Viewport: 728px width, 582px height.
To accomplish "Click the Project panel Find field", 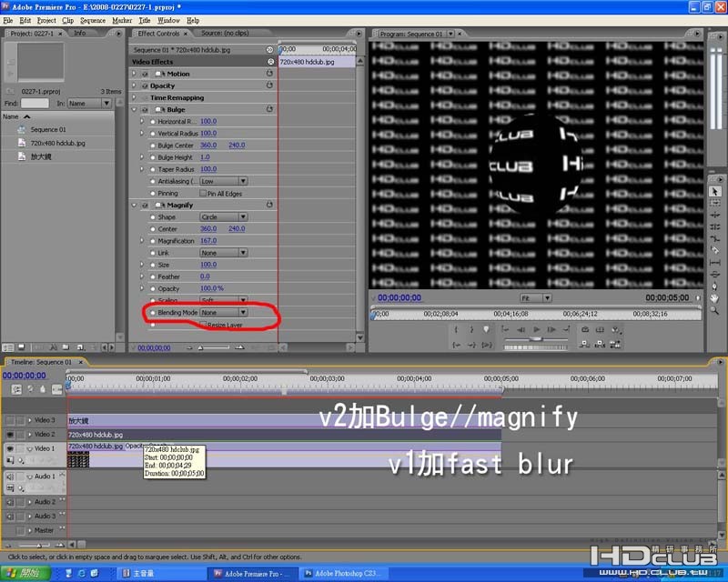I will 35,103.
